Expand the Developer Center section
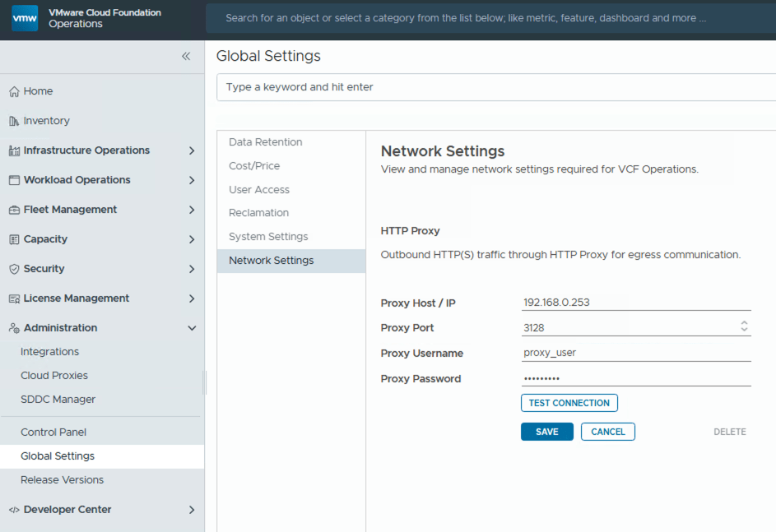This screenshot has height=532, width=776. tap(192, 509)
